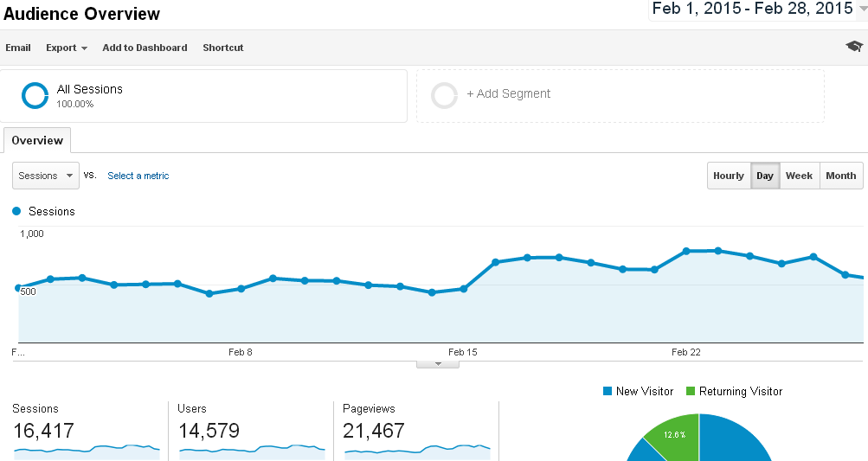The width and height of the screenshot is (868, 461).
Task: Click the Feb 22 x-axis label
Action: tap(686, 352)
